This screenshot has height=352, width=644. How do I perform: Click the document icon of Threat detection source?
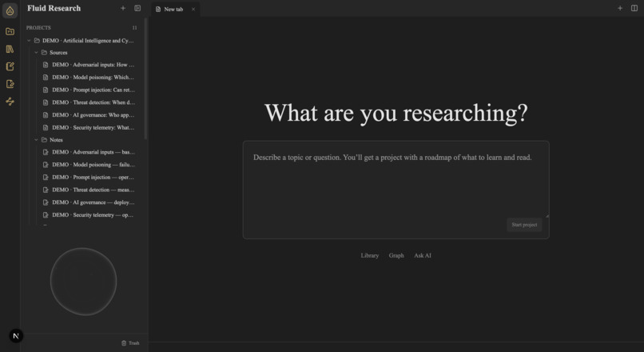point(46,102)
